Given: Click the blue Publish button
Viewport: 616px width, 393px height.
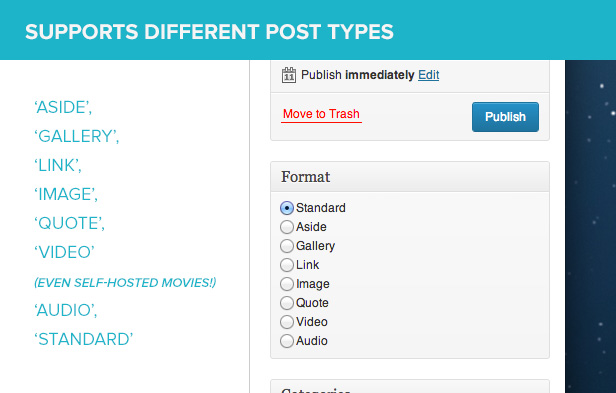Looking at the screenshot, I should [x=505, y=117].
